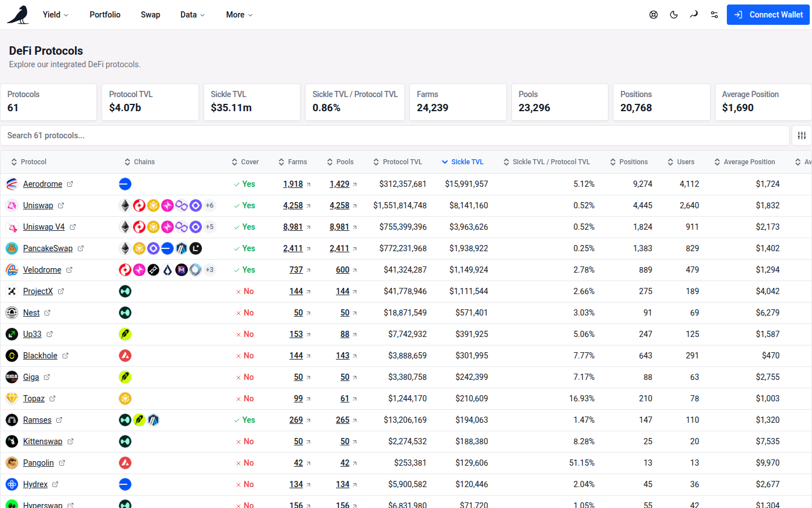Open the settings sliders icon in header
Image resolution: width=812 pixels, height=508 pixels.
pyautogui.click(x=714, y=15)
